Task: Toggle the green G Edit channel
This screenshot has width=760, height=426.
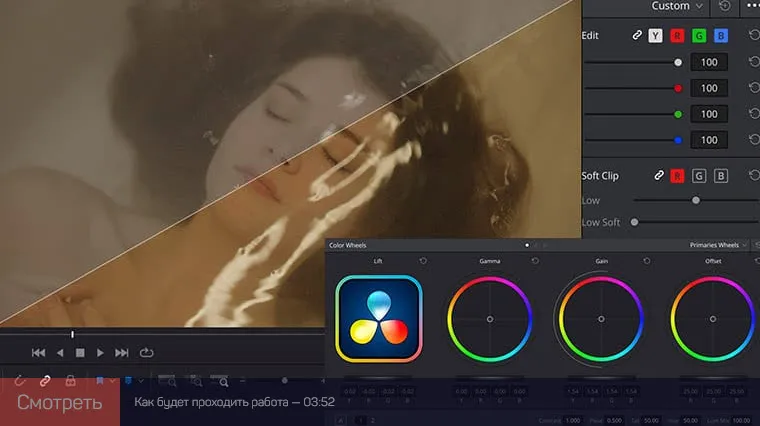Action: coord(699,36)
